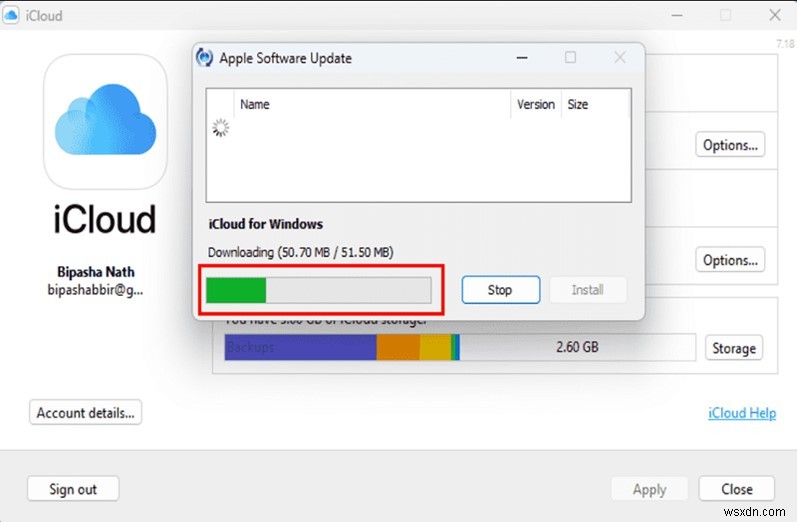
Task: Click the green download progress bar
Action: coord(319,290)
